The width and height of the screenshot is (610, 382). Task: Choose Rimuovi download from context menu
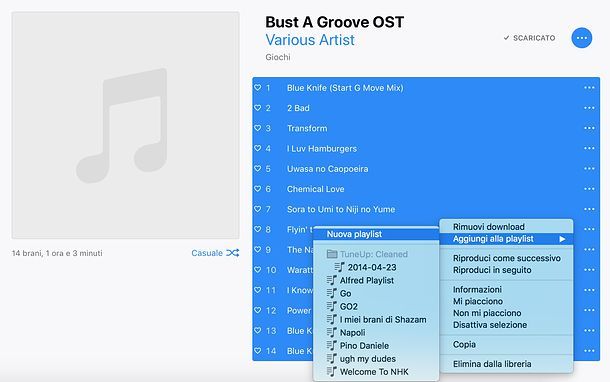click(x=506, y=227)
